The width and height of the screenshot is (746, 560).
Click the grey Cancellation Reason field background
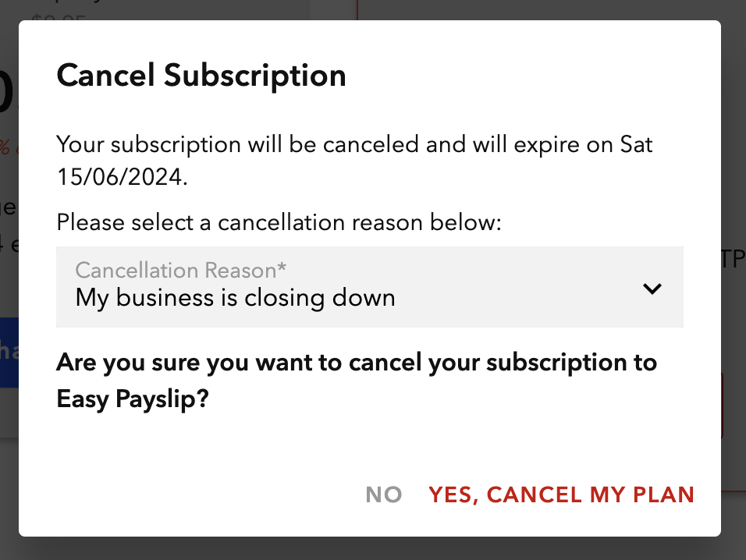(370, 287)
